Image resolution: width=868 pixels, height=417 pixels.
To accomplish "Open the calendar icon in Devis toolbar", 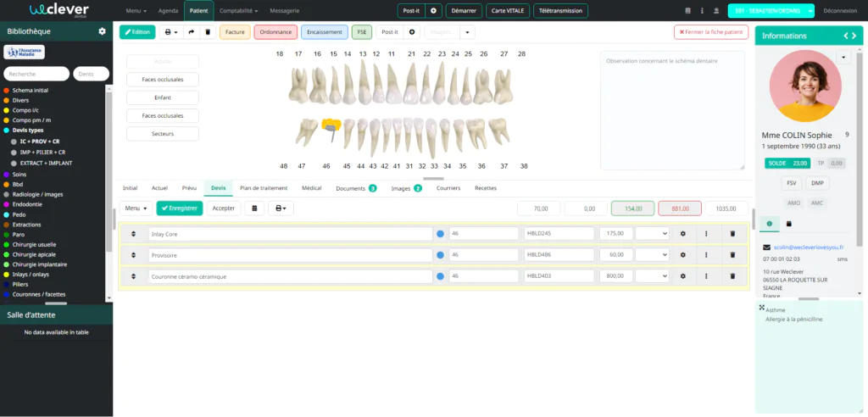I will (254, 208).
